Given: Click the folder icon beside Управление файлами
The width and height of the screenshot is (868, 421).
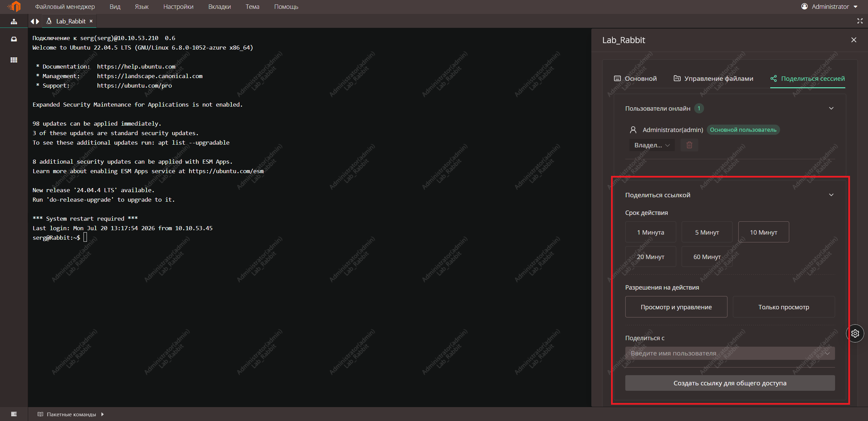Looking at the screenshot, I should pyautogui.click(x=677, y=78).
